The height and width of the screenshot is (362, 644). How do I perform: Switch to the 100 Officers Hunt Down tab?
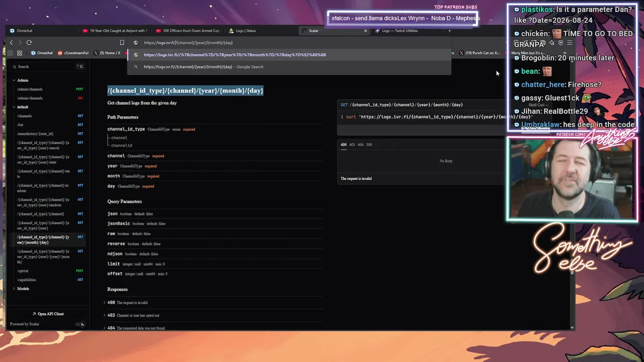coord(187,31)
